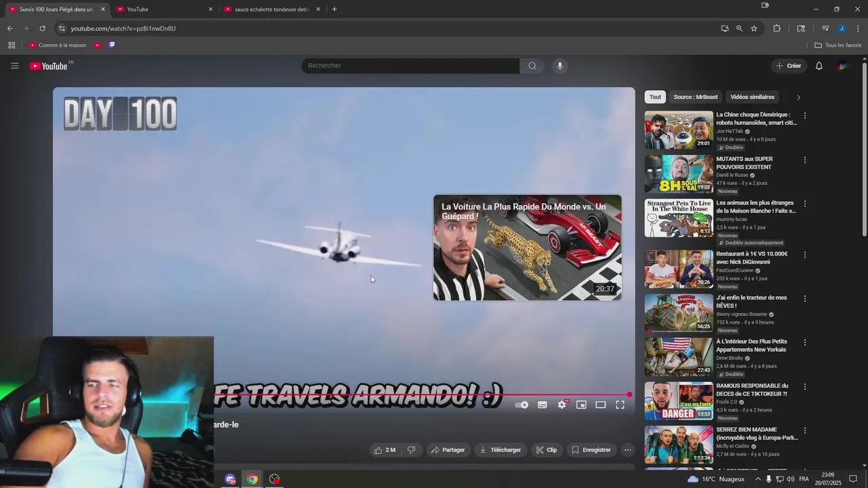The width and height of the screenshot is (868, 488).
Task: Open the Comme à la maison bookmark
Action: [58, 45]
